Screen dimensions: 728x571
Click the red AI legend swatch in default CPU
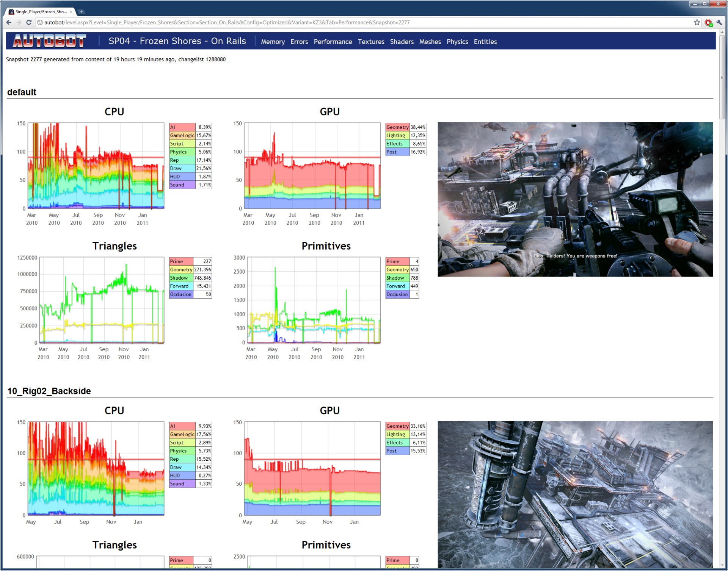point(182,127)
